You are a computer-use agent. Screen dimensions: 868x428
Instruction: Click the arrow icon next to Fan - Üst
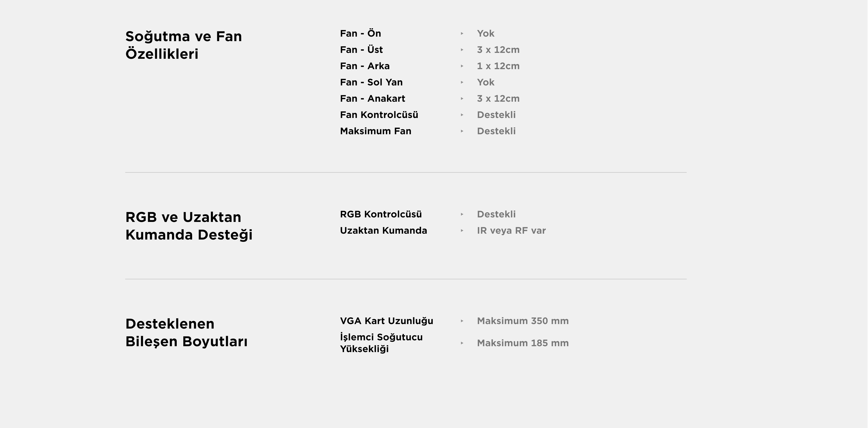462,50
